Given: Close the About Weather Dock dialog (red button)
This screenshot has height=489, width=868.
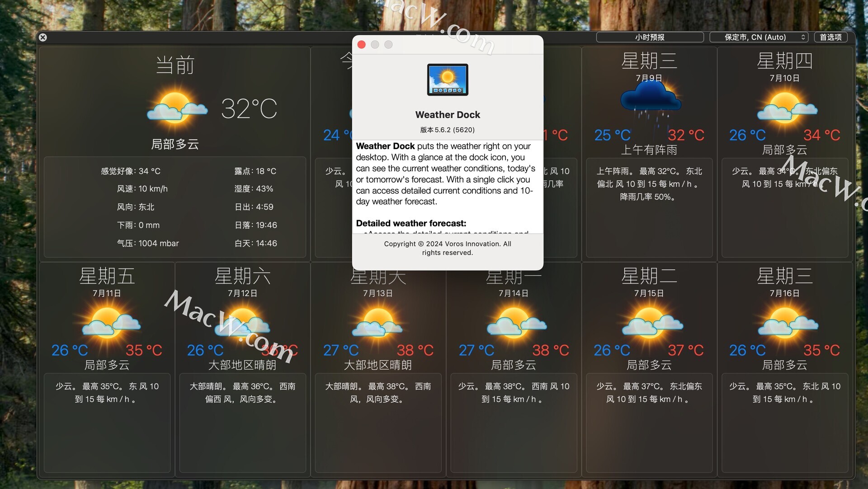Looking at the screenshot, I should pos(361,44).
